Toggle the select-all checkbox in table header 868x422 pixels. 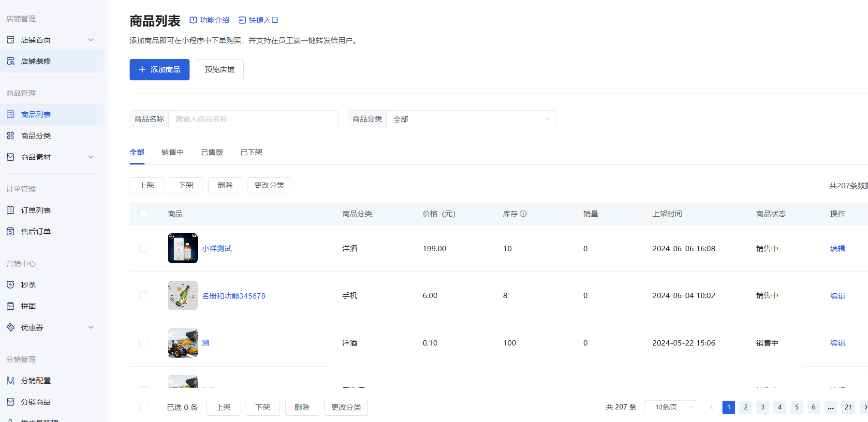coord(143,213)
